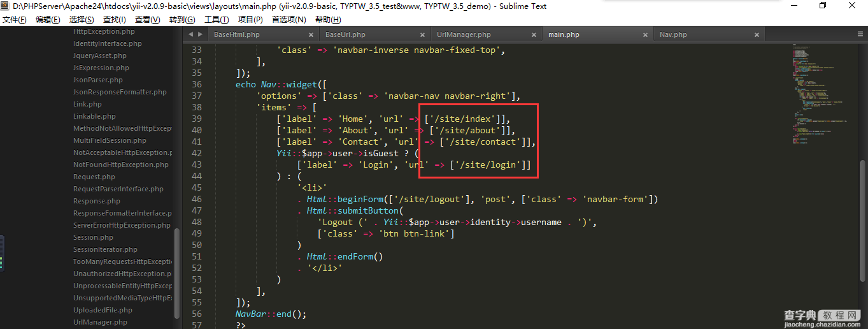This screenshot has height=329, width=868.
Task: Open IdentityInterface.php in sidebar
Action: click(x=108, y=43)
